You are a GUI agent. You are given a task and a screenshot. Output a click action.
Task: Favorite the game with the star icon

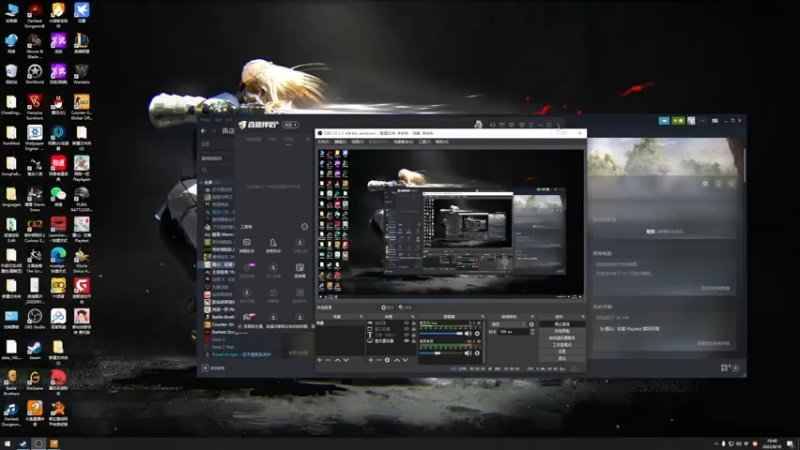point(731,183)
